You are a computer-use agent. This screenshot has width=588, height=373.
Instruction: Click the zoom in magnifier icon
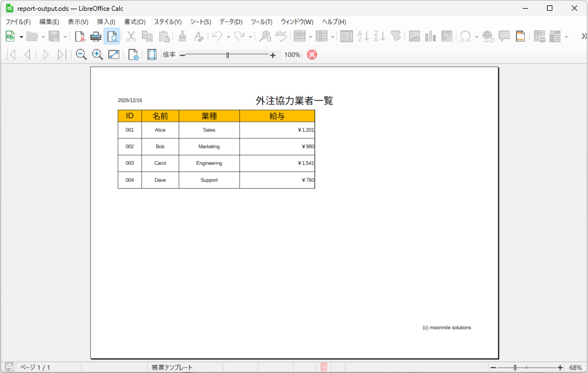point(97,55)
